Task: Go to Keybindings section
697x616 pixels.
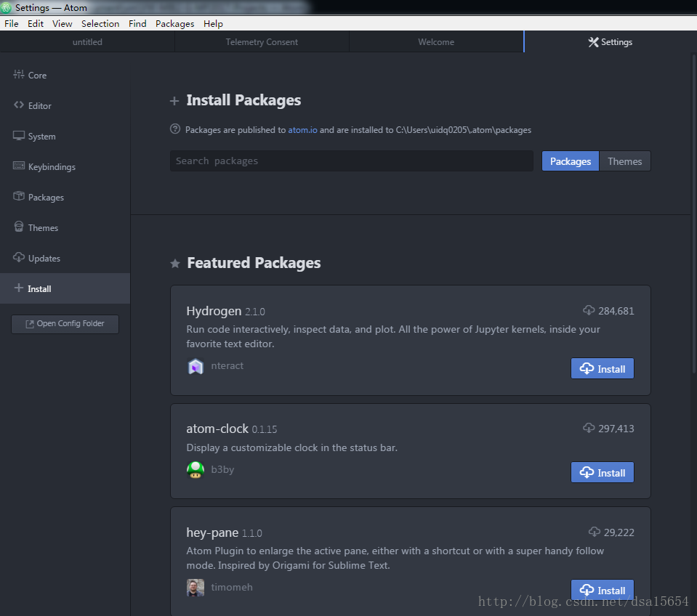Action: coord(65,166)
